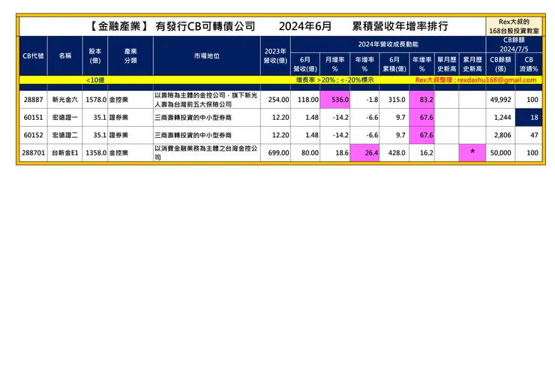
Task: Select the 1.48 cell in 宏遠證二 row
Action: click(x=305, y=135)
